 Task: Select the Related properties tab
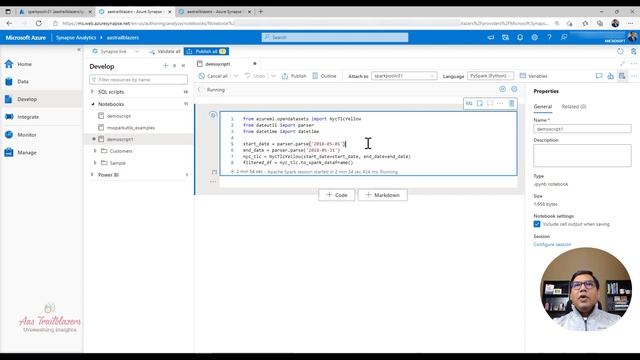coord(574,107)
